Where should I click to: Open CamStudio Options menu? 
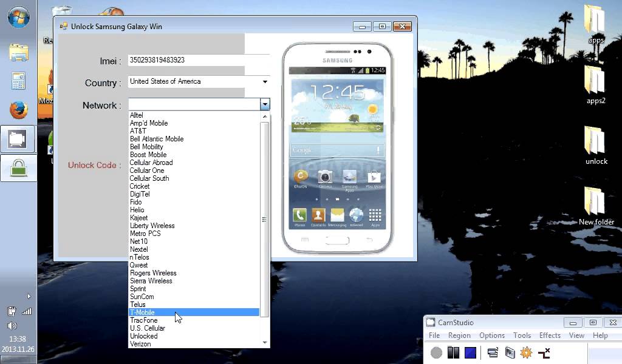coord(492,335)
